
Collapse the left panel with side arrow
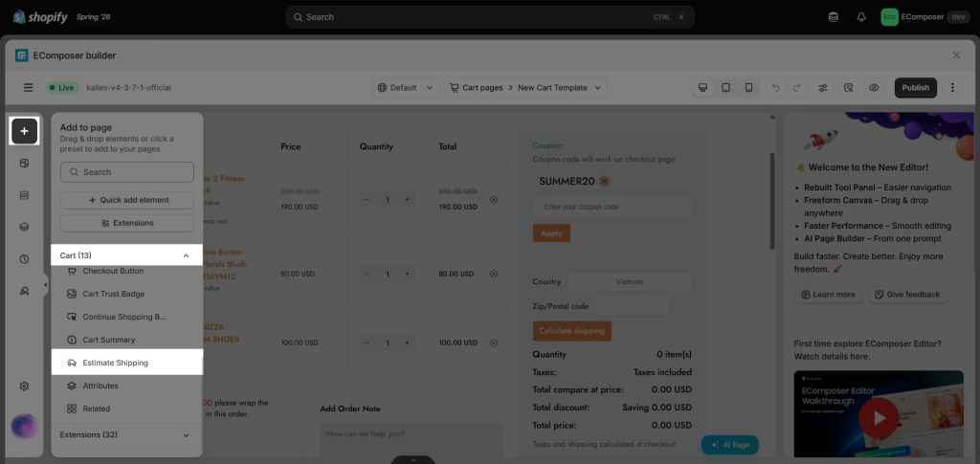[x=45, y=285]
